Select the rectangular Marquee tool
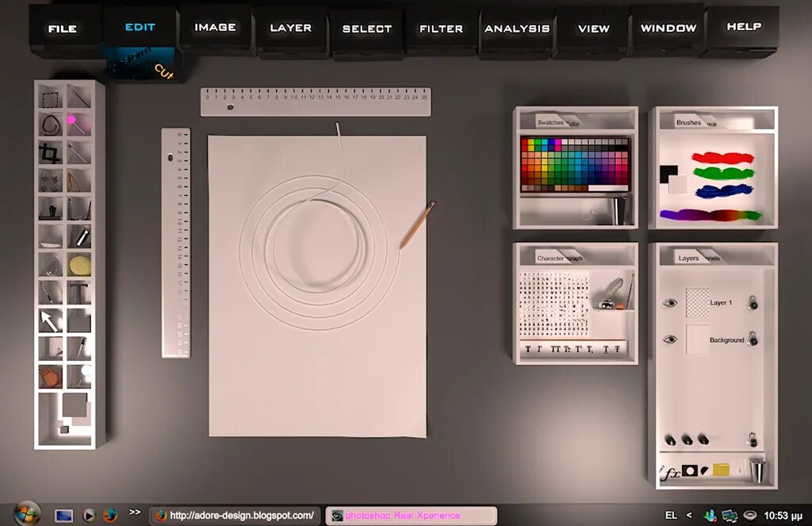Screen dimensions: 812x526 coord(50,98)
